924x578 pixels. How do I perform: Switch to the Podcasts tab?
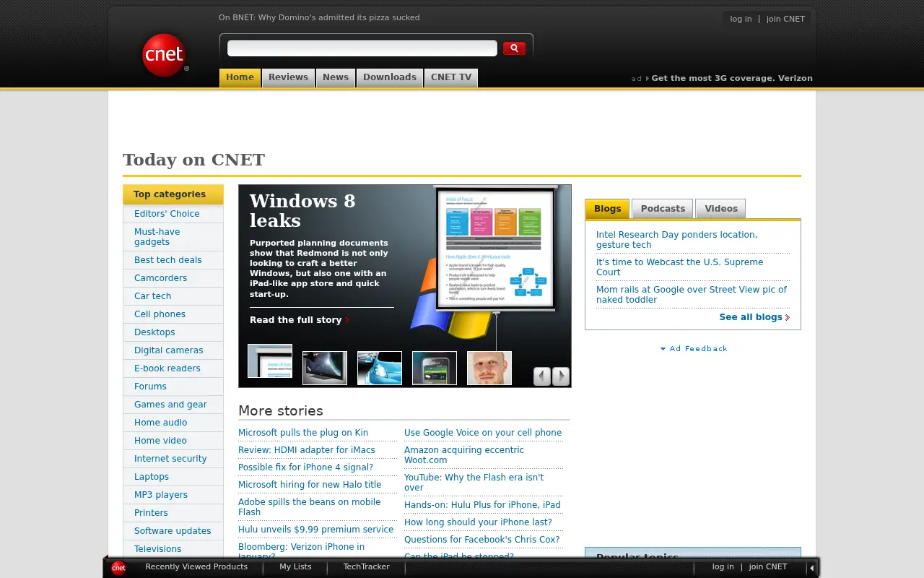click(663, 209)
